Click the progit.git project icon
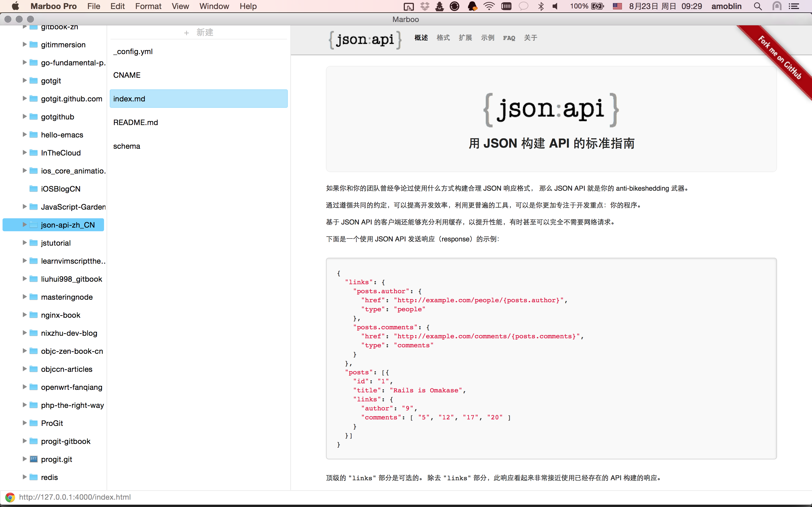The image size is (812, 507). tap(34, 459)
